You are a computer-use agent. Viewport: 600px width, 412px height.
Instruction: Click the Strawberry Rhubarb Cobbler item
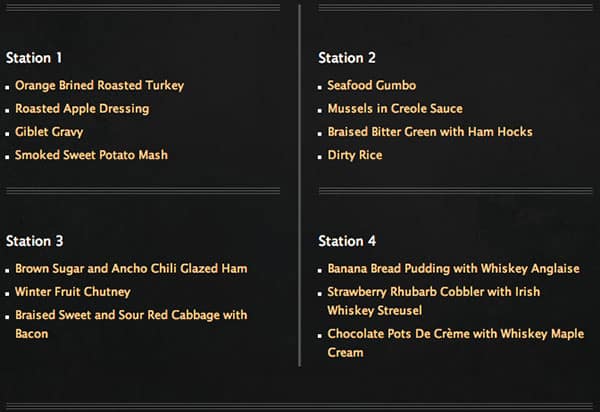(x=434, y=292)
